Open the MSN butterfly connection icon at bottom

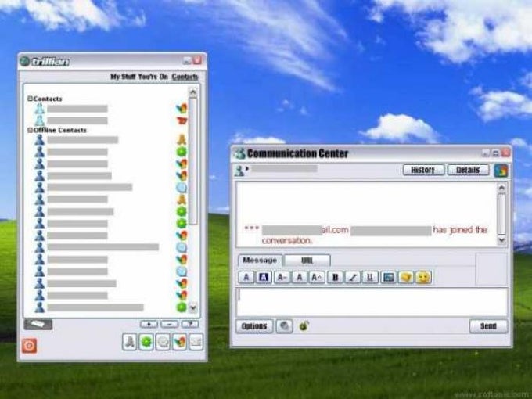click(x=179, y=342)
